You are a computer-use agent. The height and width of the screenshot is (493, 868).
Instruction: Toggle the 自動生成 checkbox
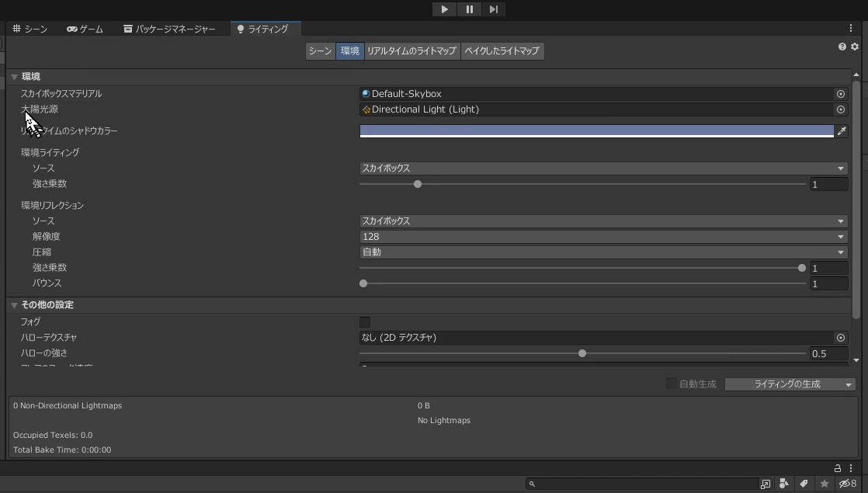tap(672, 384)
